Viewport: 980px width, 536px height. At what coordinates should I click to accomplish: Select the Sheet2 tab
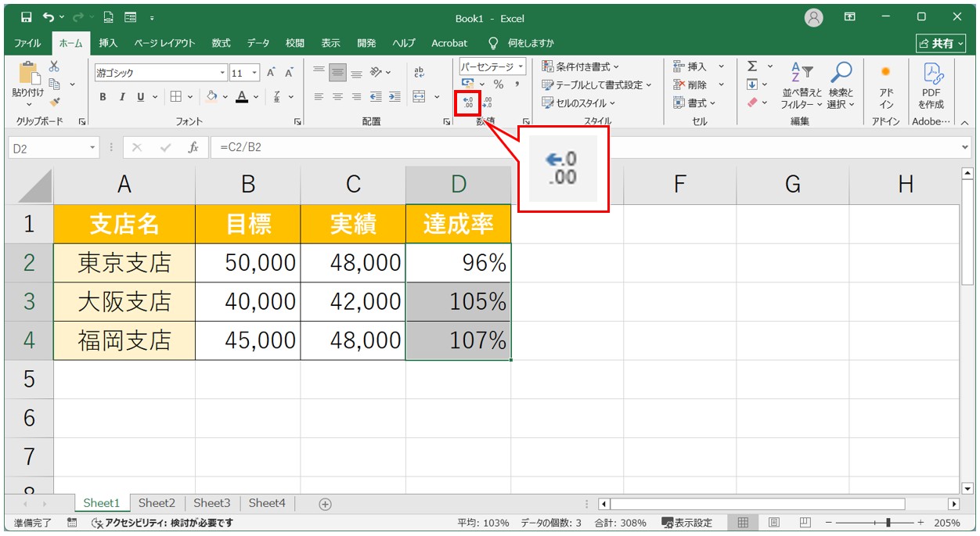pyautogui.click(x=157, y=503)
